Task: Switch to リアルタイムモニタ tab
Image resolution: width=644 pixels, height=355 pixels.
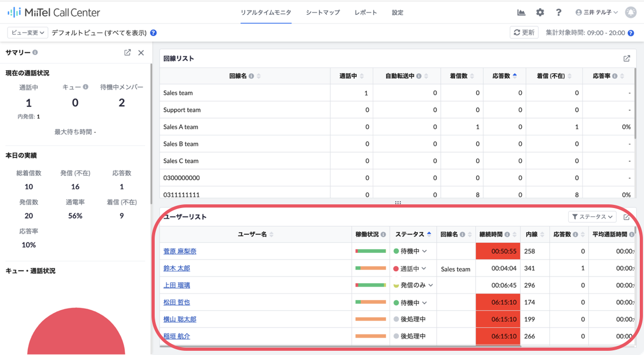Action: pos(266,13)
